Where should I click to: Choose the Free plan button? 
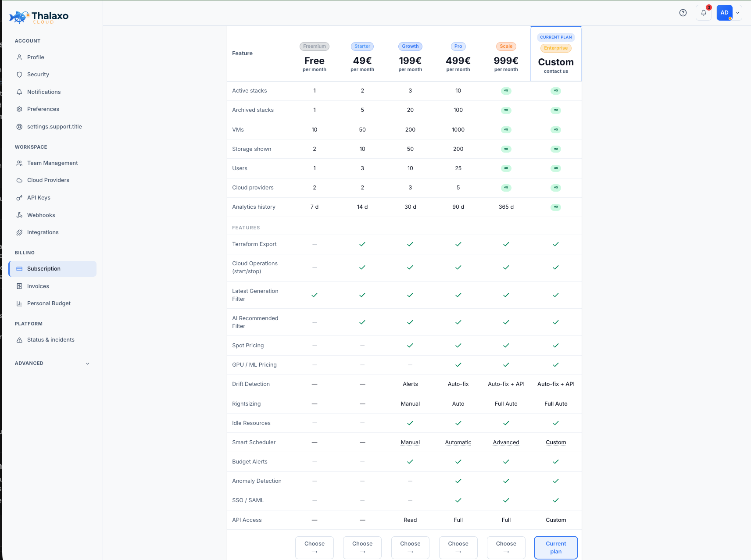pyautogui.click(x=315, y=548)
